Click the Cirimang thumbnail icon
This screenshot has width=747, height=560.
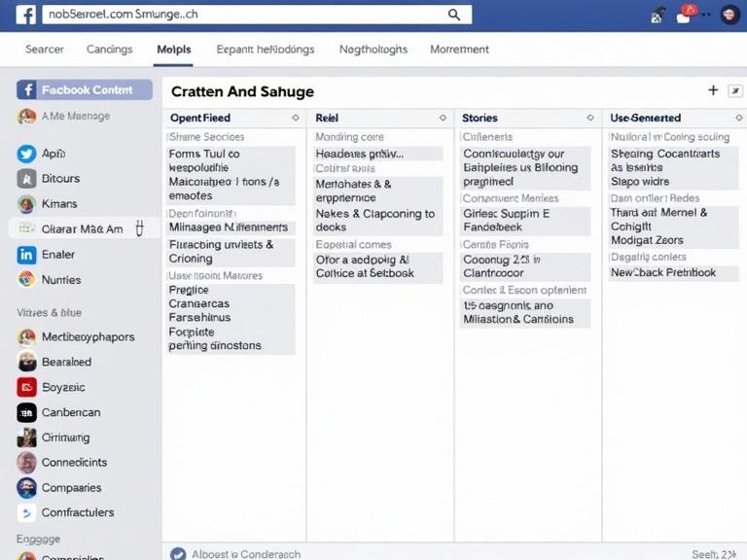point(26,437)
